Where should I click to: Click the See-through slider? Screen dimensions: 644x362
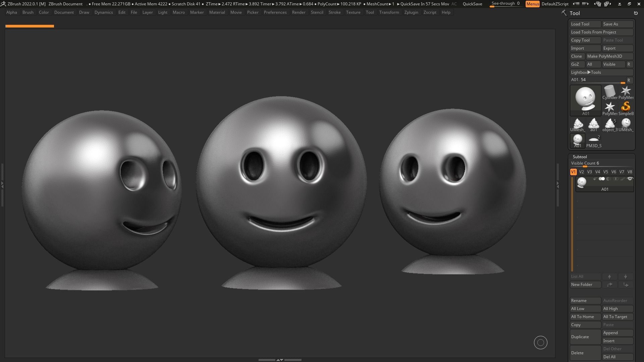click(x=506, y=4)
